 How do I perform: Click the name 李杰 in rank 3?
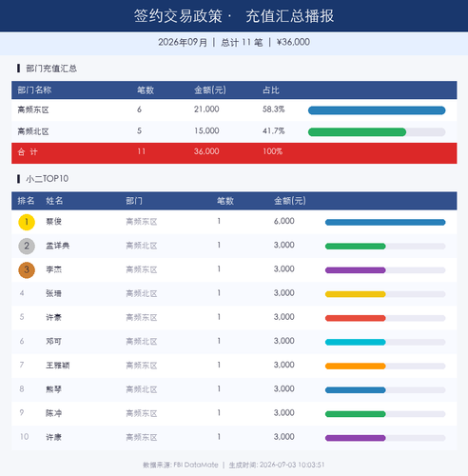pos(54,269)
